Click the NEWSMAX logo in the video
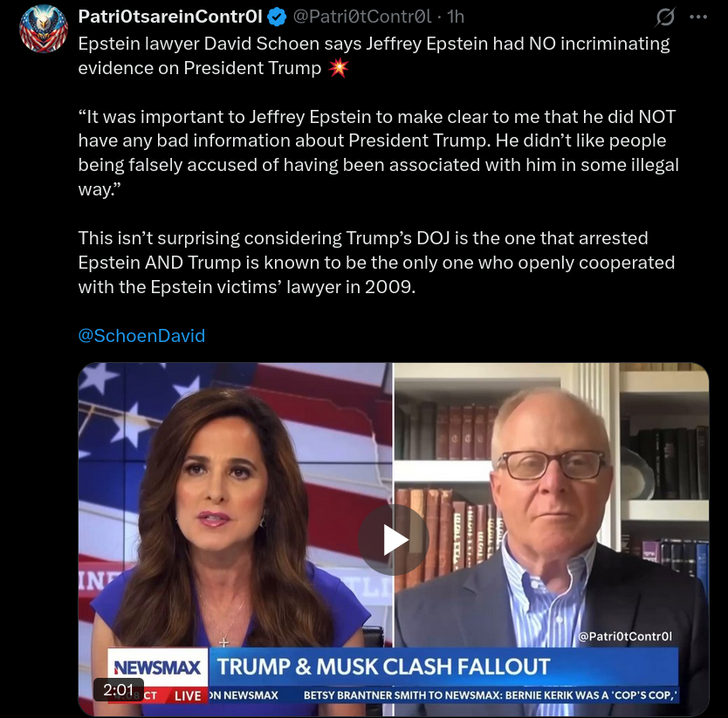Viewport: 728px width, 718px height. tap(157, 667)
